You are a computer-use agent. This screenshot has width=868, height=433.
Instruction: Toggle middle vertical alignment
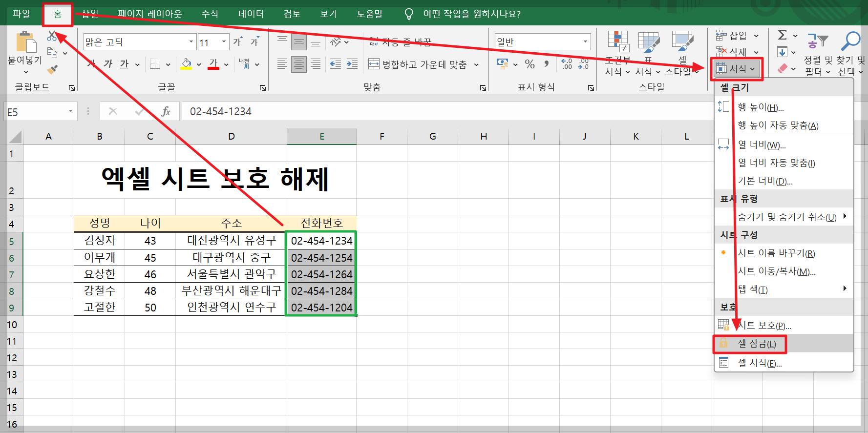299,42
